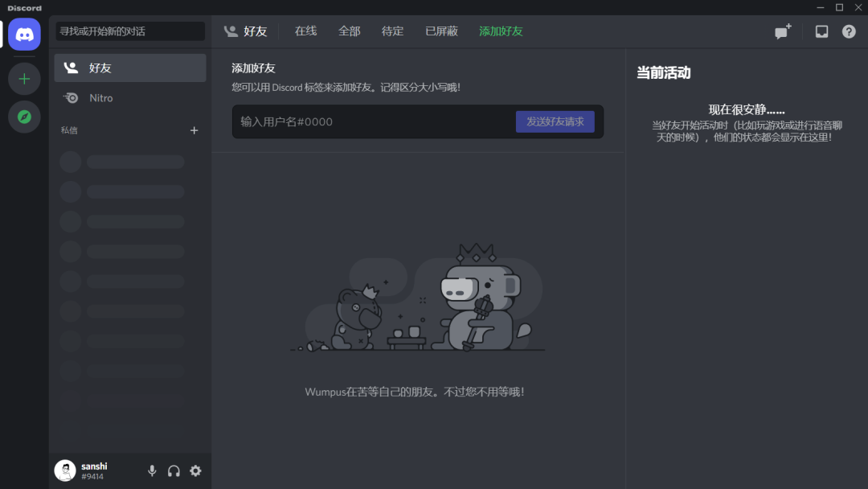Select the 全部 friends tab

350,31
